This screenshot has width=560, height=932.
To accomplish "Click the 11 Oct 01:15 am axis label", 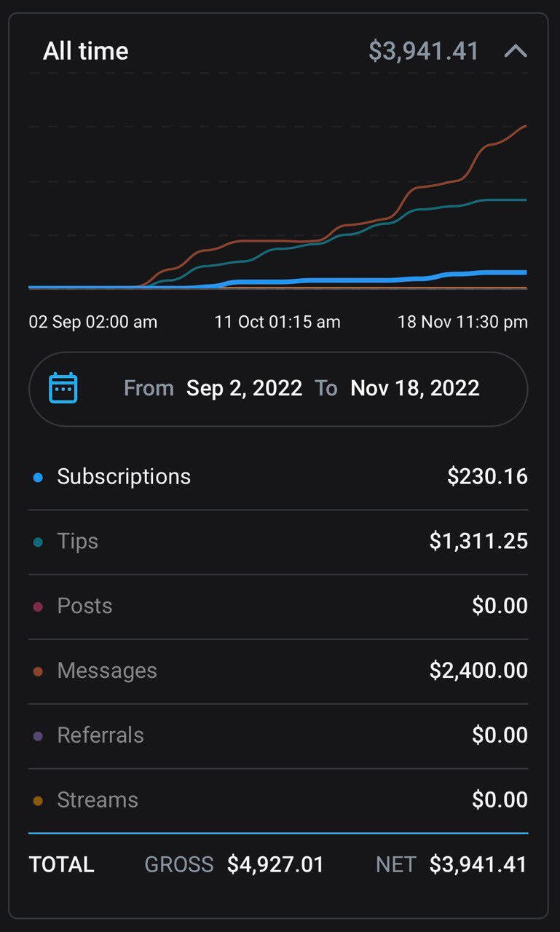I will (277, 322).
